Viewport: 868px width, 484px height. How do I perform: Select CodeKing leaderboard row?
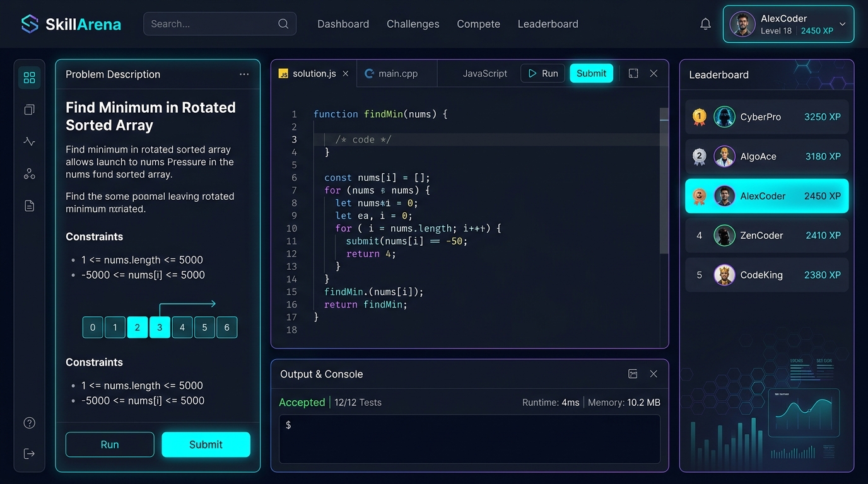[766, 275]
